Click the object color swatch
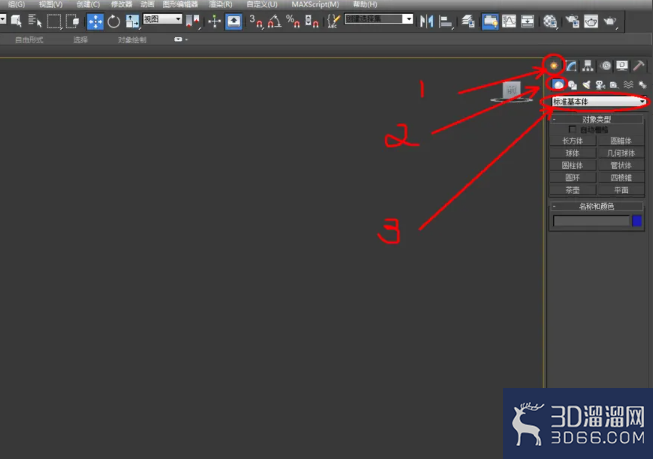This screenshot has height=459, width=653. [x=637, y=221]
